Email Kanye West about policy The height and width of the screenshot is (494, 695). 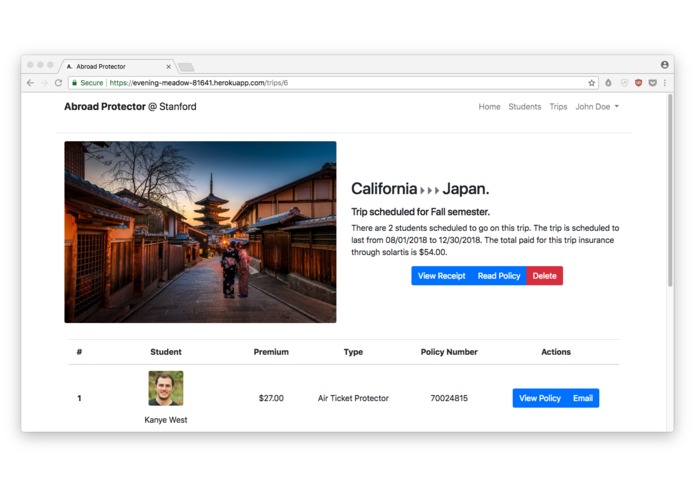[x=583, y=398]
